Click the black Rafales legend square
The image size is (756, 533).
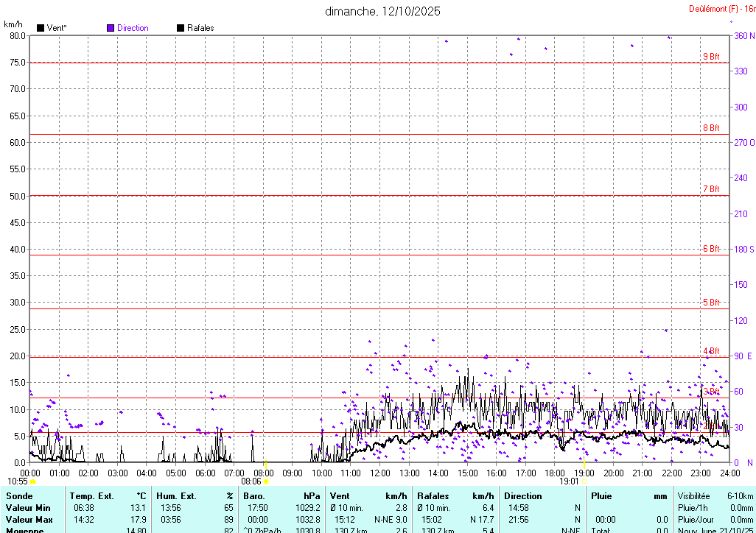[181, 29]
